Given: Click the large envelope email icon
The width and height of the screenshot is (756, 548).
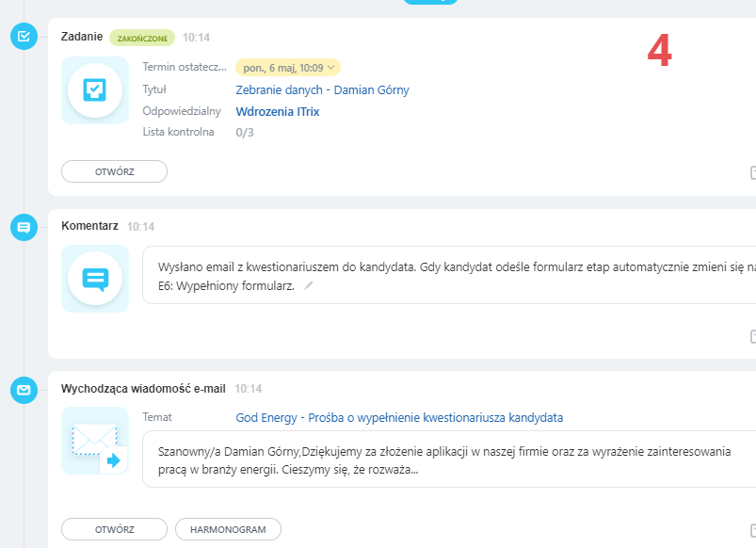Looking at the screenshot, I should [95, 441].
